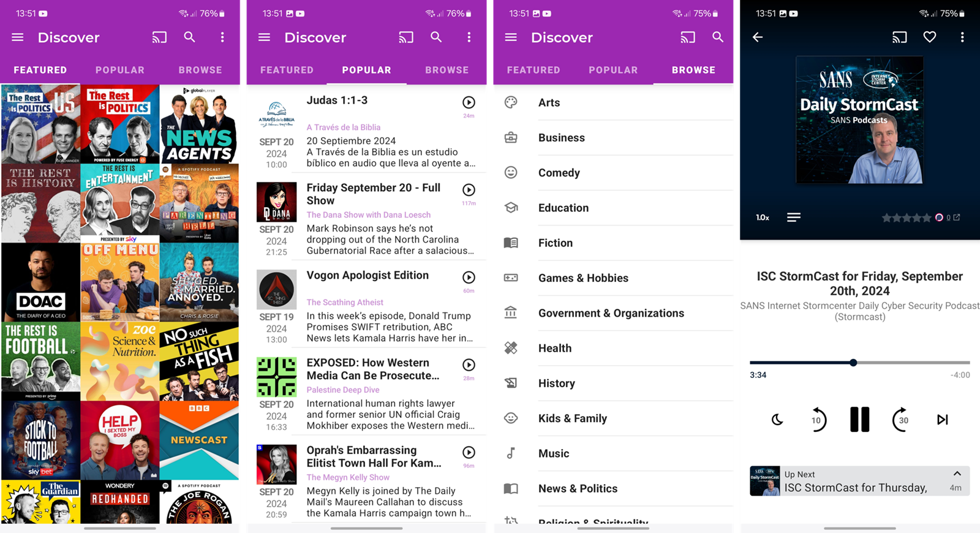Browse the Music category
The image size is (980, 533).
click(x=614, y=453)
